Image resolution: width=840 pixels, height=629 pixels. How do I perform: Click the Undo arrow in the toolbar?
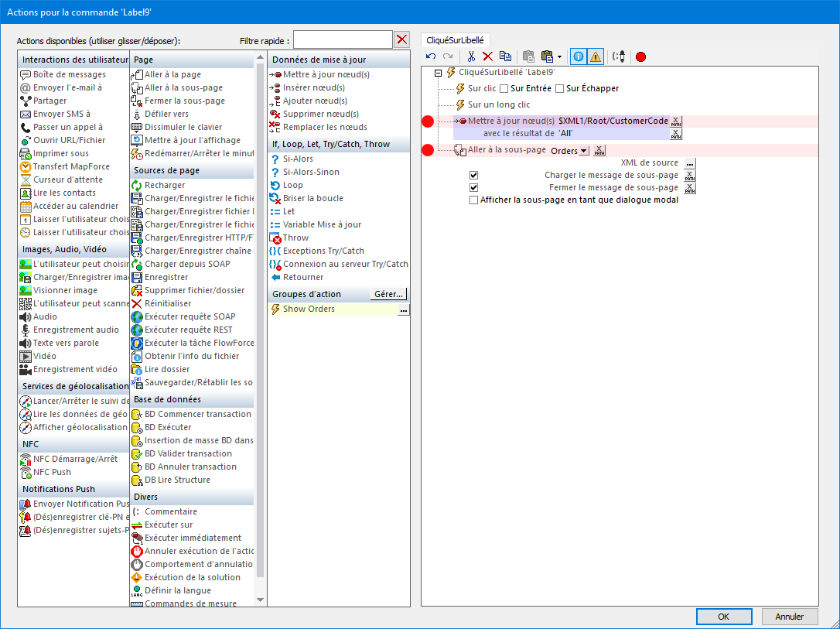431,56
